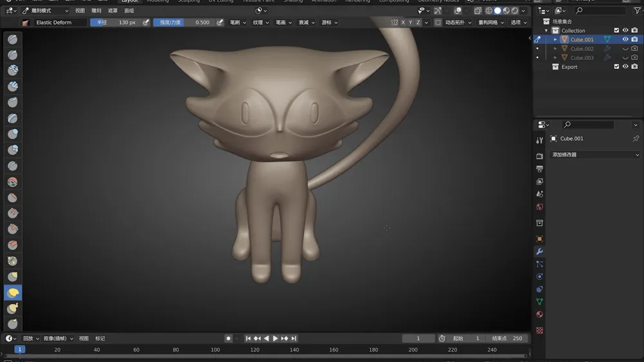Select the Clay brush tool
The width and height of the screenshot is (644, 362).
13,70
